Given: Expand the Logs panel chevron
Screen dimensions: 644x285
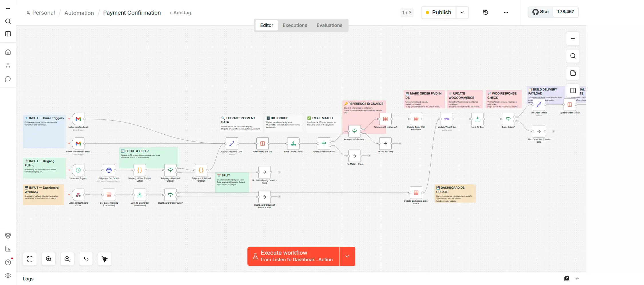Looking at the screenshot, I should pyautogui.click(x=577, y=279).
